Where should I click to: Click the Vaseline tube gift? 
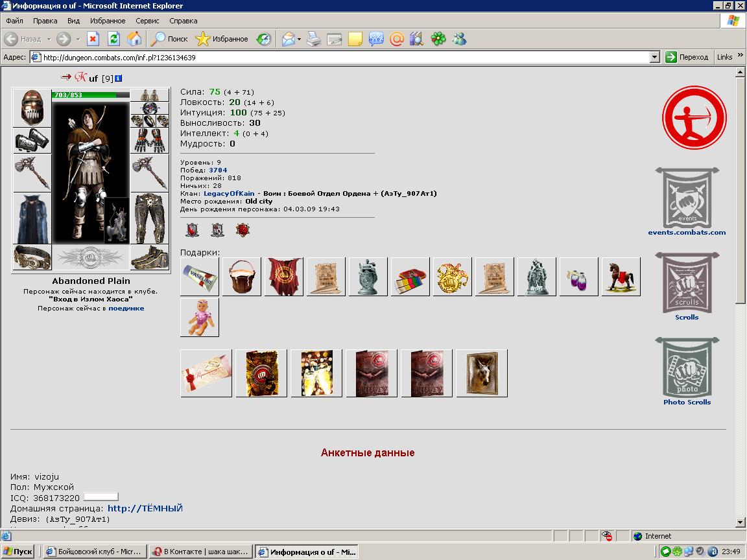click(x=200, y=277)
